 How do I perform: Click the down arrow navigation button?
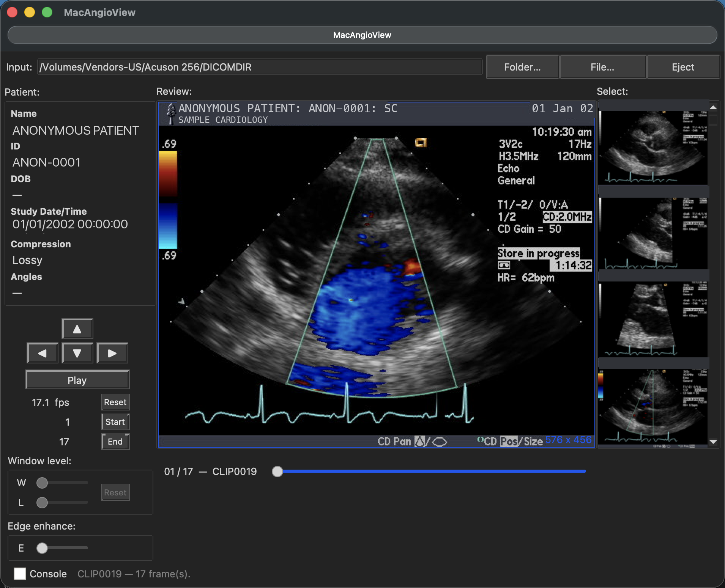(x=77, y=353)
